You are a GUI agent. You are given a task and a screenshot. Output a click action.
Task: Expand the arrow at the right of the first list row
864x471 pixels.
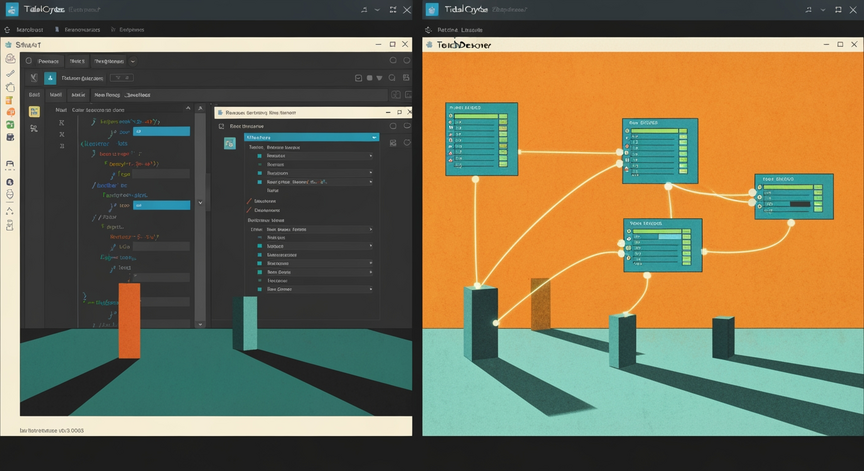point(370,156)
